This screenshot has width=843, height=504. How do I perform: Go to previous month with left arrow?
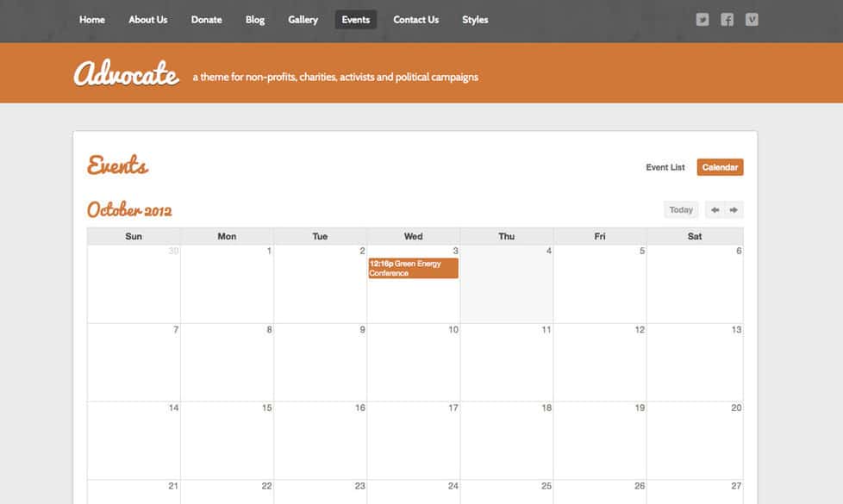(715, 210)
